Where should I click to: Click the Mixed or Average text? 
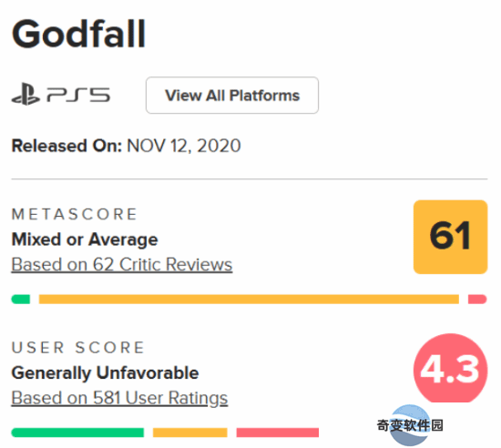[85, 239]
